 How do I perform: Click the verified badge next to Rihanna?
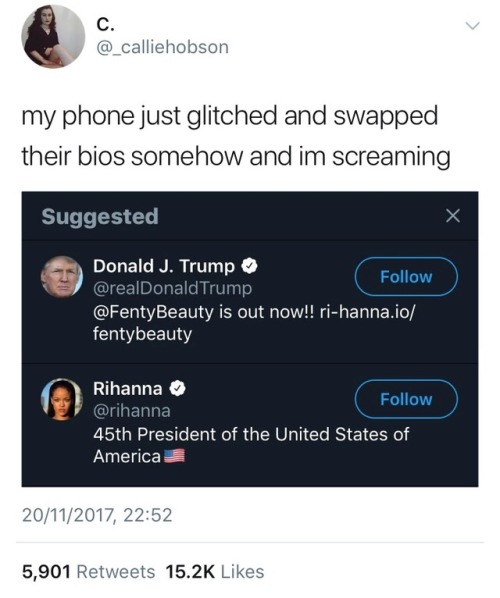pyautogui.click(x=177, y=389)
